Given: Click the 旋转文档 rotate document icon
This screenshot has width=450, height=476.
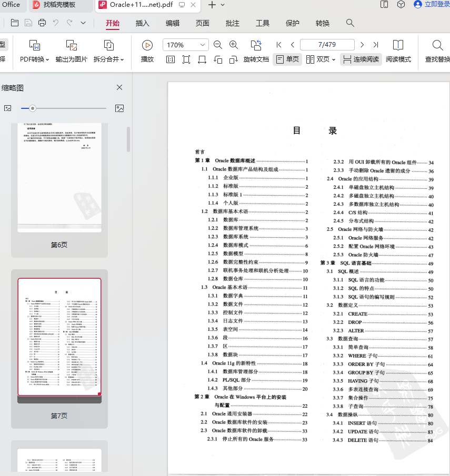Looking at the screenshot, I should coord(256,45).
